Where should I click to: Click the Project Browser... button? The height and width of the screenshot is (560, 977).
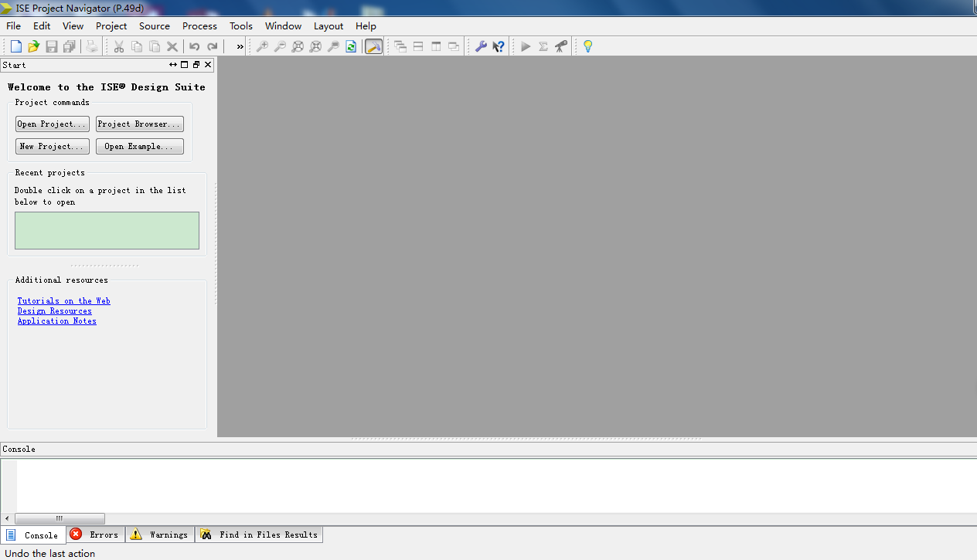click(140, 124)
